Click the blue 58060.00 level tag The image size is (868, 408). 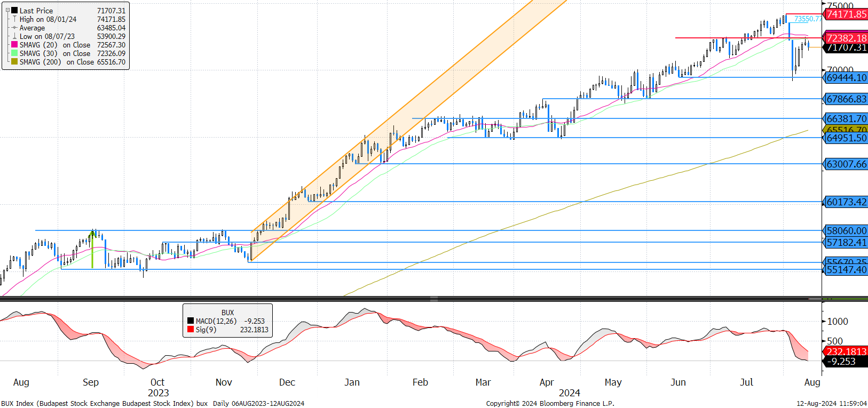[x=846, y=231]
